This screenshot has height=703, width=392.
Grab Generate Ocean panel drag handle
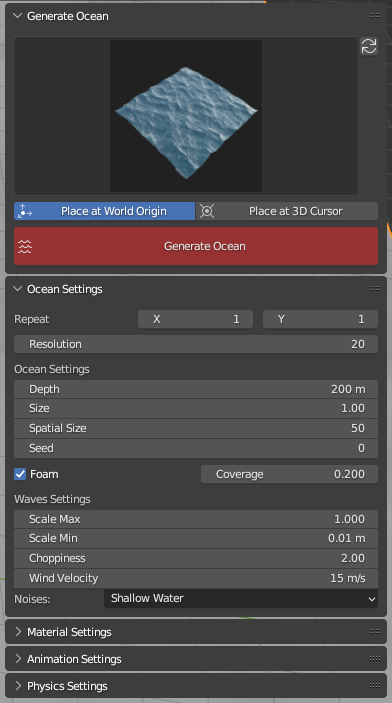pyautogui.click(x=375, y=16)
